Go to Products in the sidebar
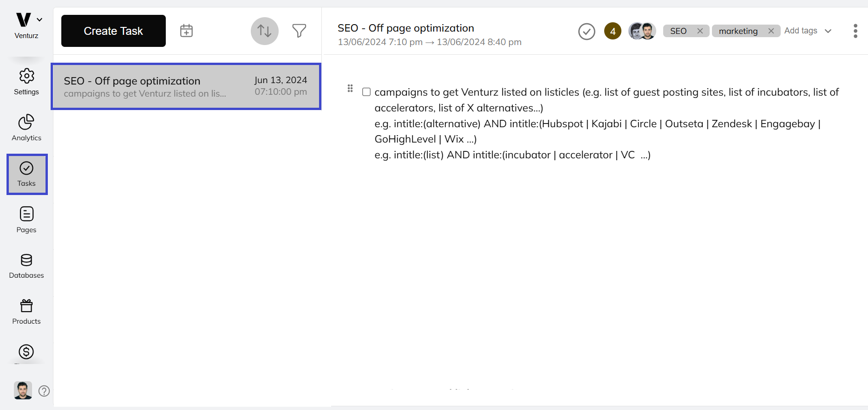The height and width of the screenshot is (410, 868). point(26,312)
